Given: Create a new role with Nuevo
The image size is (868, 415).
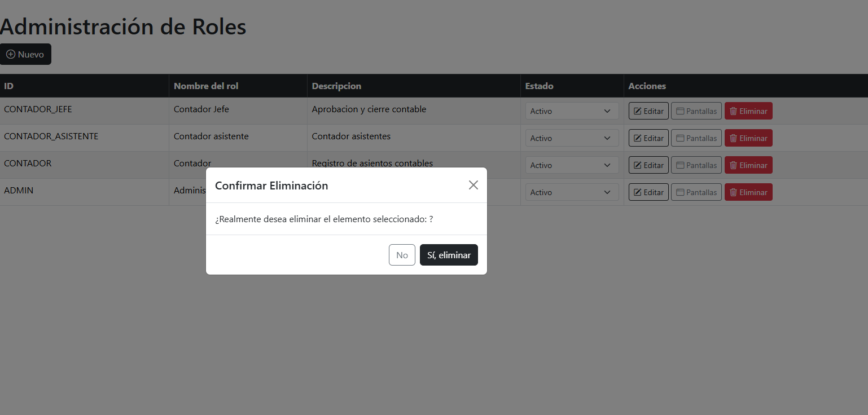Looking at the screenshot, I should pyautogui.click(x=25, y=54).
